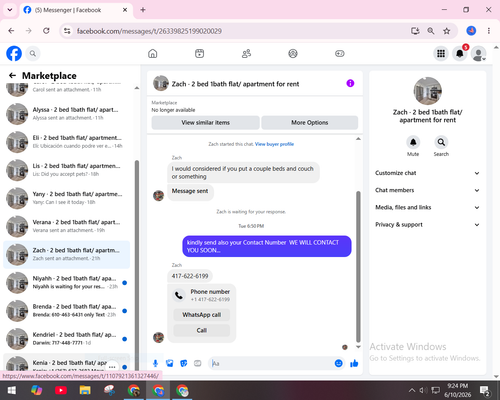Mute this chat with bell icon
Screen dimensions: 500x400
413,143
